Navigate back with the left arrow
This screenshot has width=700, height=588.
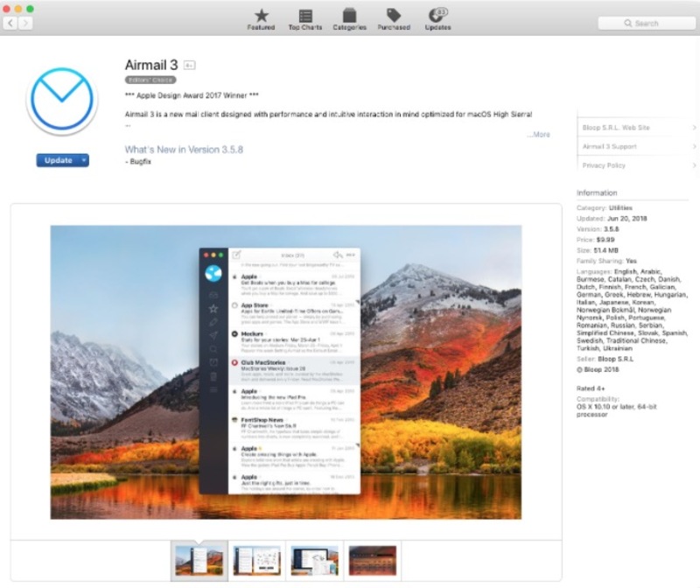(10, 24)
